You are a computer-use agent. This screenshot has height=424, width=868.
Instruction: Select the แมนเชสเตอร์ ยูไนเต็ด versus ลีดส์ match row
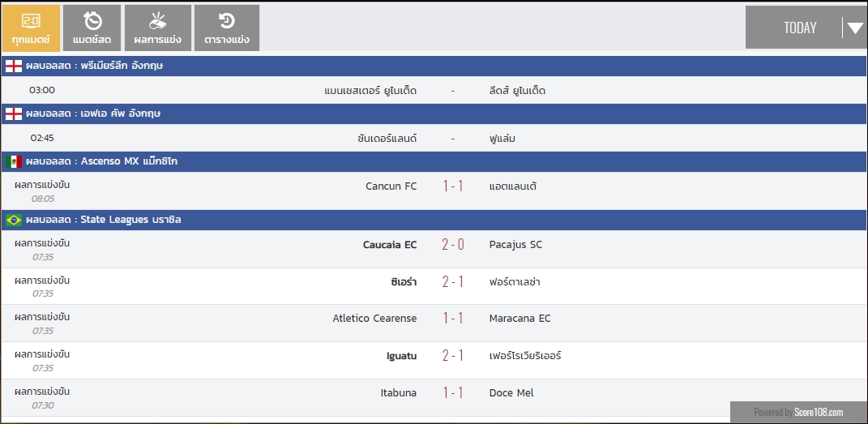point(434,90)
